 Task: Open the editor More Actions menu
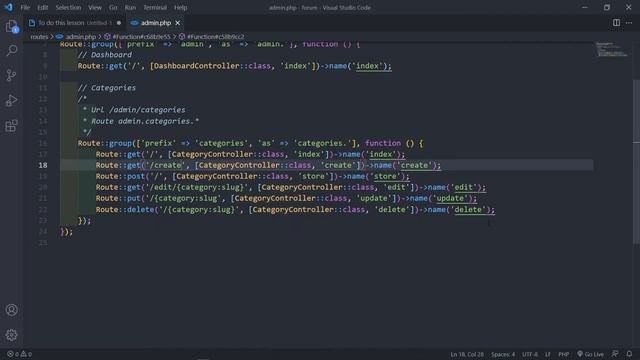click(629, 23)
